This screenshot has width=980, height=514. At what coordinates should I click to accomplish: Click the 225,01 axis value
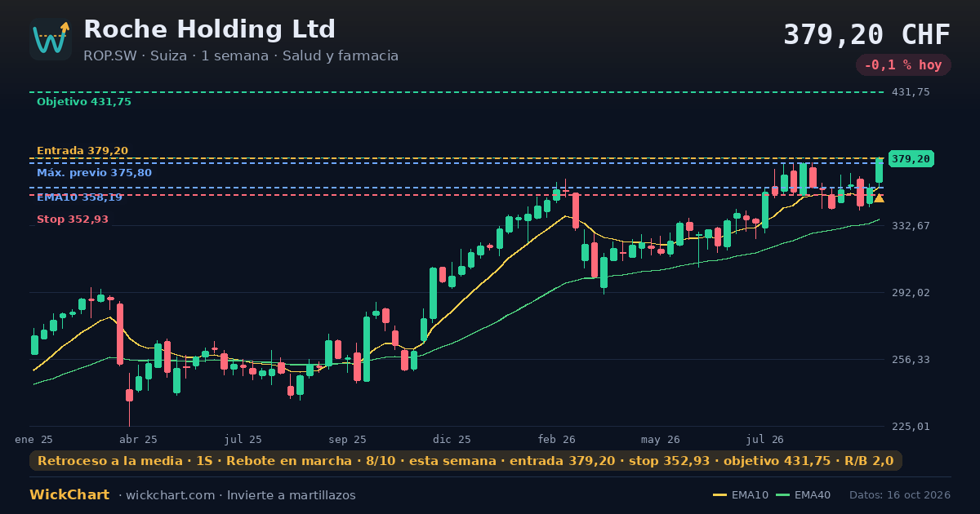point(911,426)
